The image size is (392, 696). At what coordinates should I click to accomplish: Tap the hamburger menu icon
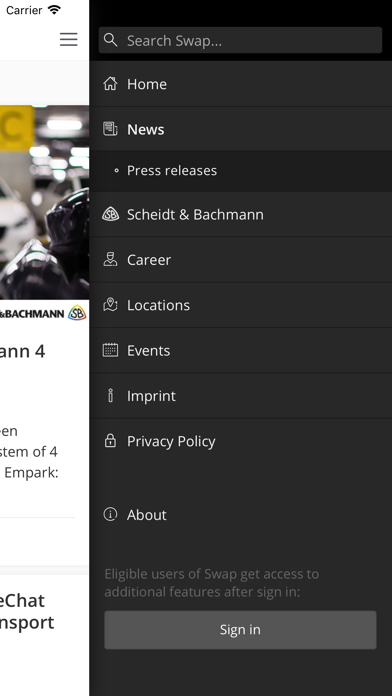tap(69, 40)
